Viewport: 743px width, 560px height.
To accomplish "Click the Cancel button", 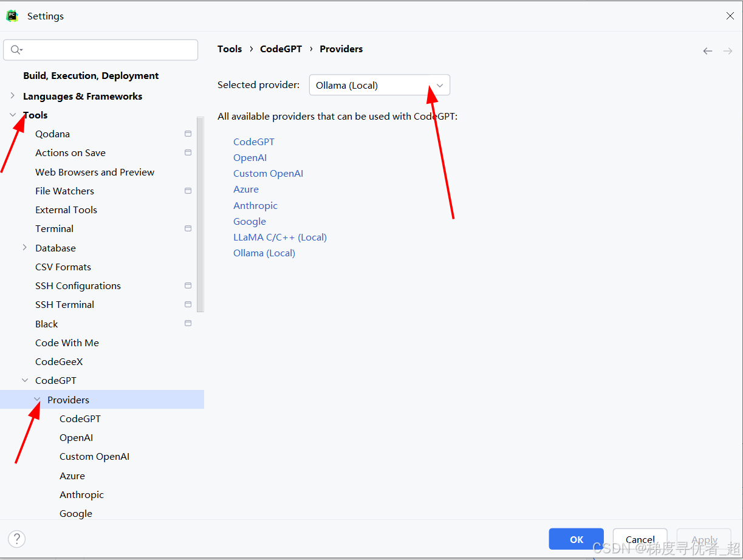I will pos(640,539).
